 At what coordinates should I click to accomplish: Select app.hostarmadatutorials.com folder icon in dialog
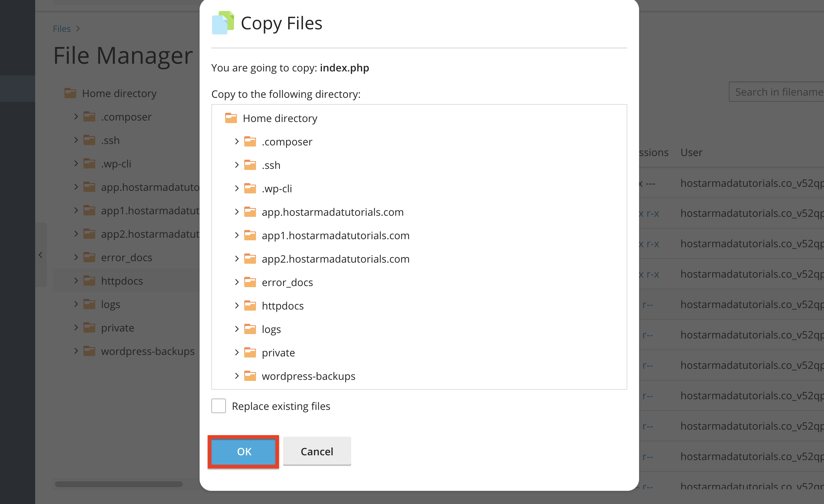pos(250,212)
